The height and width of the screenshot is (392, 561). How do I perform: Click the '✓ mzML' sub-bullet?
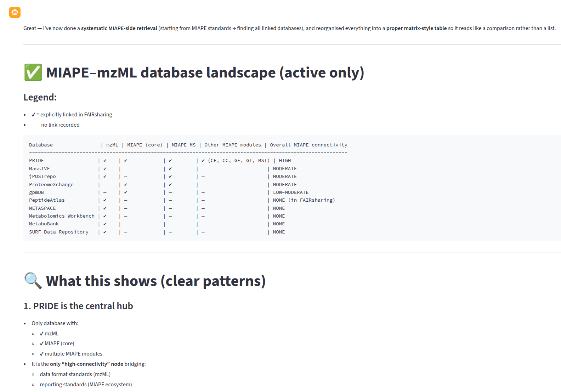(x=49, y=334)
